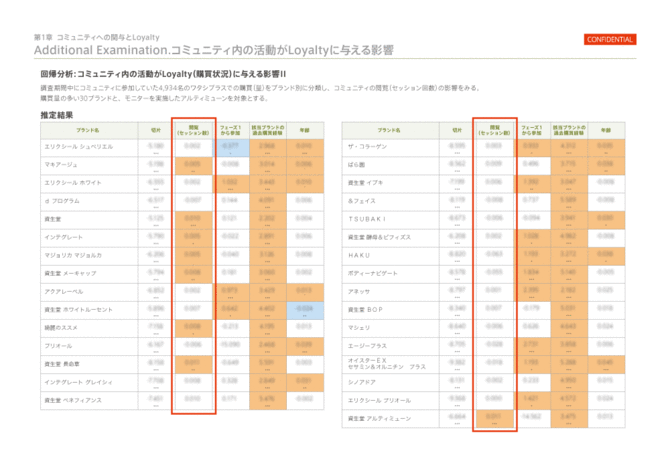This screenshot has height=473, width=670.
Task: Select description line mentioning 4,934名
Action: coord(260,88)
